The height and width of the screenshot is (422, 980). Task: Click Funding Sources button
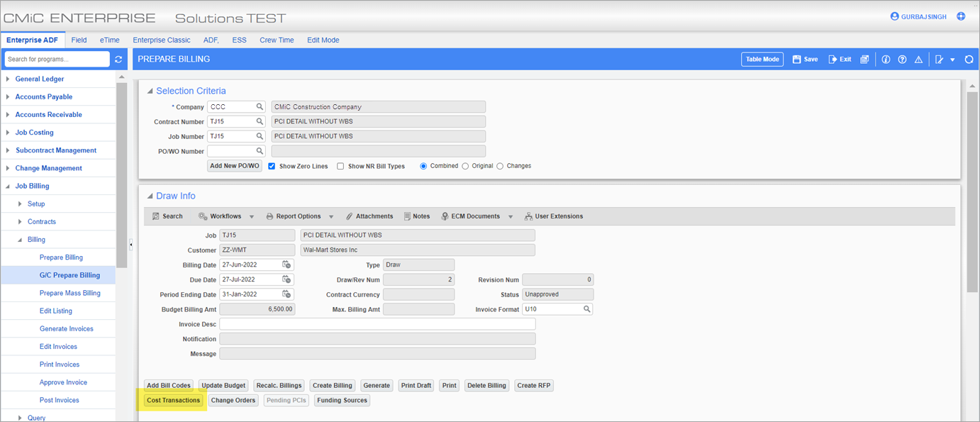[x=342, y=401]
